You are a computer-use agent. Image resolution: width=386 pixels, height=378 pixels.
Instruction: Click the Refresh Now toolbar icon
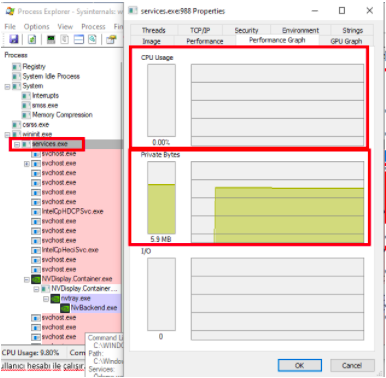tap(32, 39)
